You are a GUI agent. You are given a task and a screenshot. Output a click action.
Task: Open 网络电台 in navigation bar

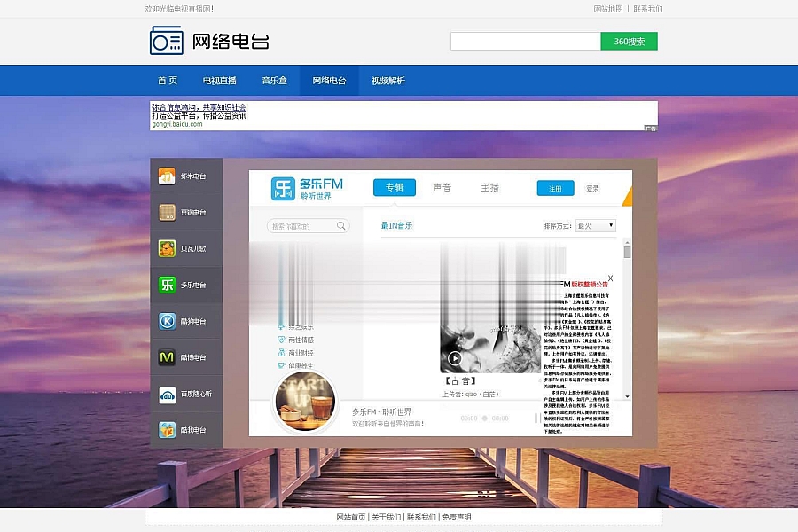click(329, 81)
